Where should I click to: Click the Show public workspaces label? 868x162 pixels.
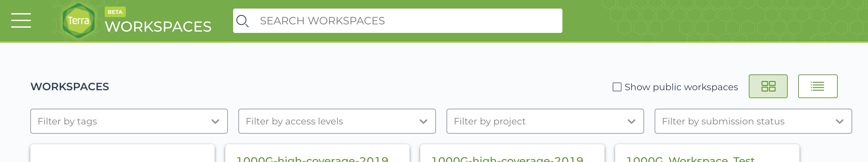coord(681,87)
